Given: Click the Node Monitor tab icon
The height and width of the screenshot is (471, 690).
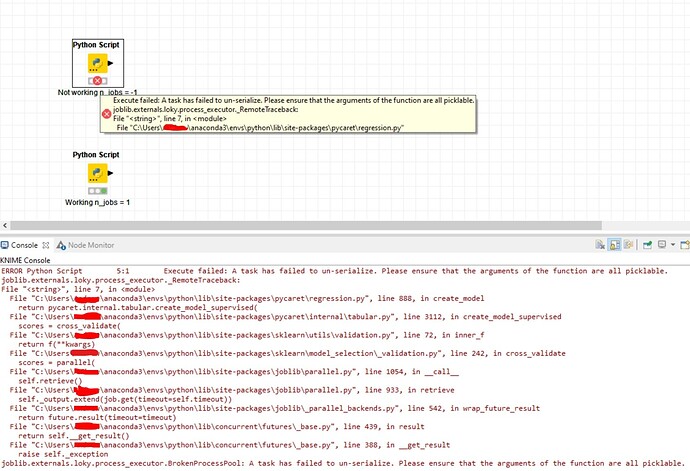Looking at the screenshot, I should pyautogui.click(x=61, y=245).
